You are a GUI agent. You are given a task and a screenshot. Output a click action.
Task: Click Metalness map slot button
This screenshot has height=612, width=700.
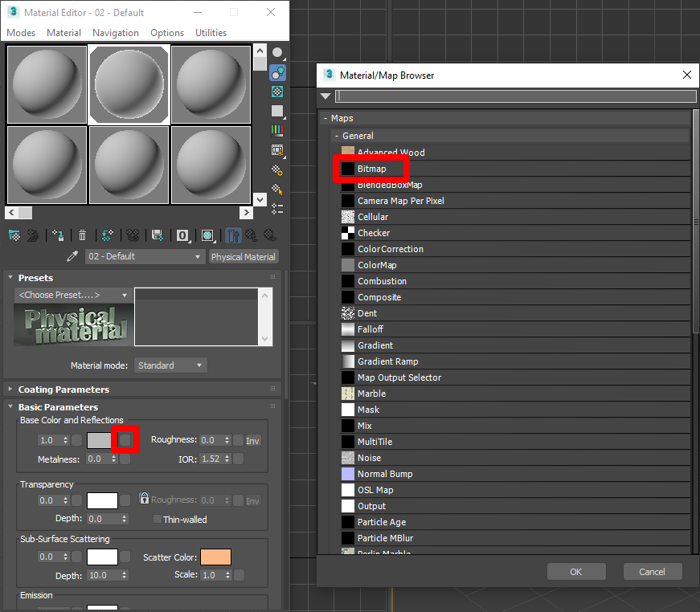pyautogui.click(x=125, y=459)
